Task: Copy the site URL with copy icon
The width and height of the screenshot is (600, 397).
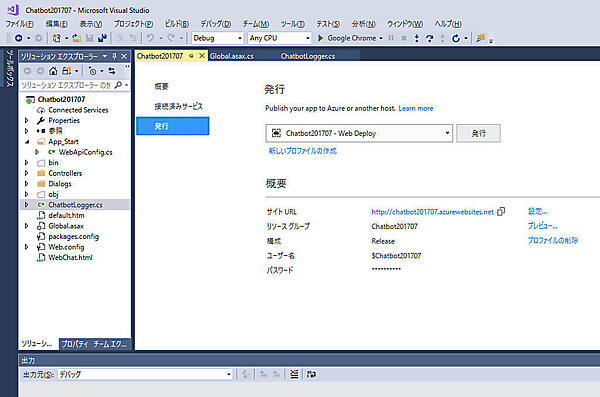Action: [501, 211]
